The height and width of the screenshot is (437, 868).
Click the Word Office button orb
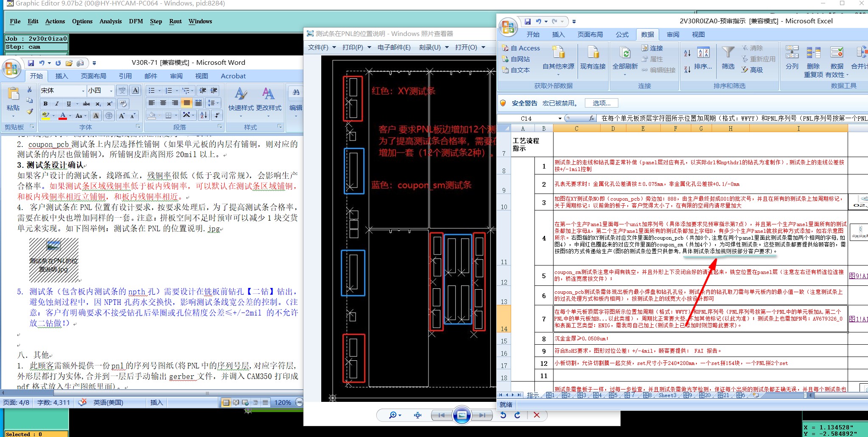click(x=12, y=68)
